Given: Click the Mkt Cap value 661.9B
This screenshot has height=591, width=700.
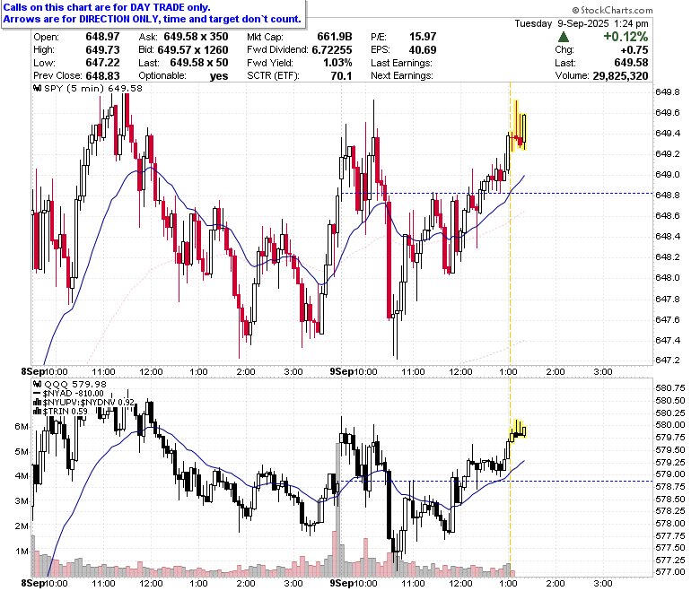Looking at the screenshot, I should point(335,37).
